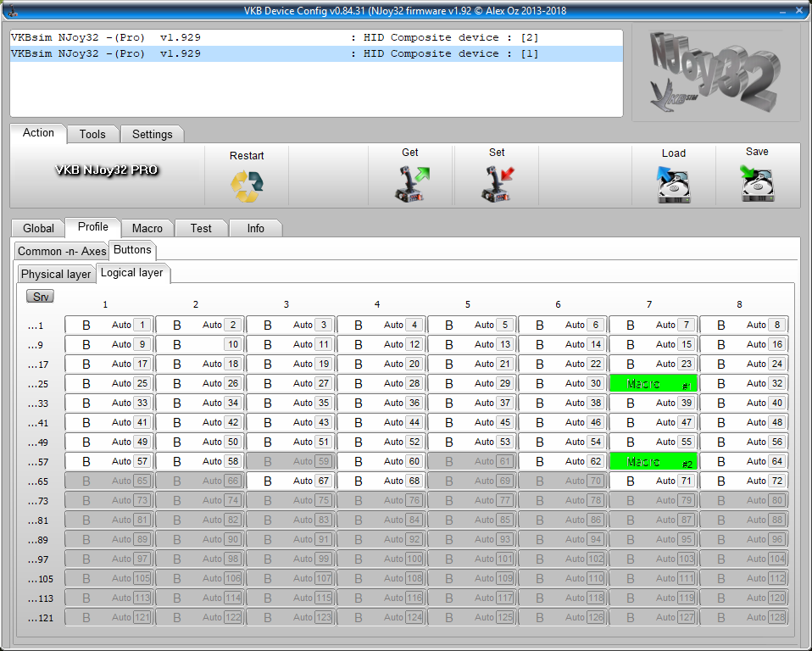Click logical button cell 8
The image size is (812, 651).
(x=744, y=325)
